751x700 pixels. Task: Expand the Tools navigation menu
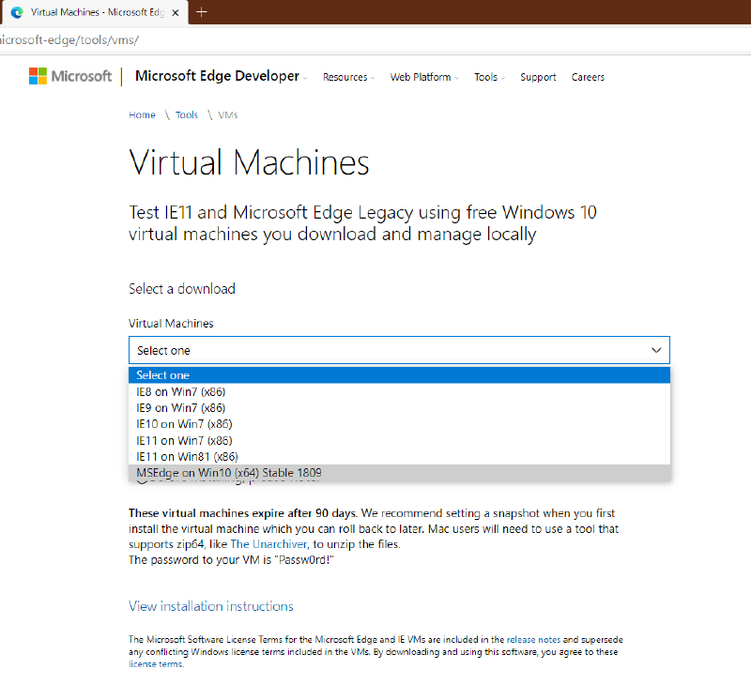point(489,77)
